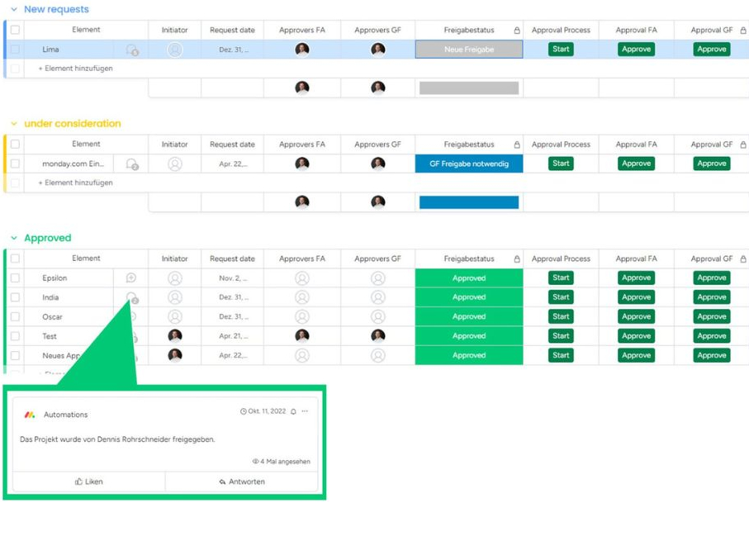Select the Element column header in New requests
The image size is (749, 560).
(87, 29)
